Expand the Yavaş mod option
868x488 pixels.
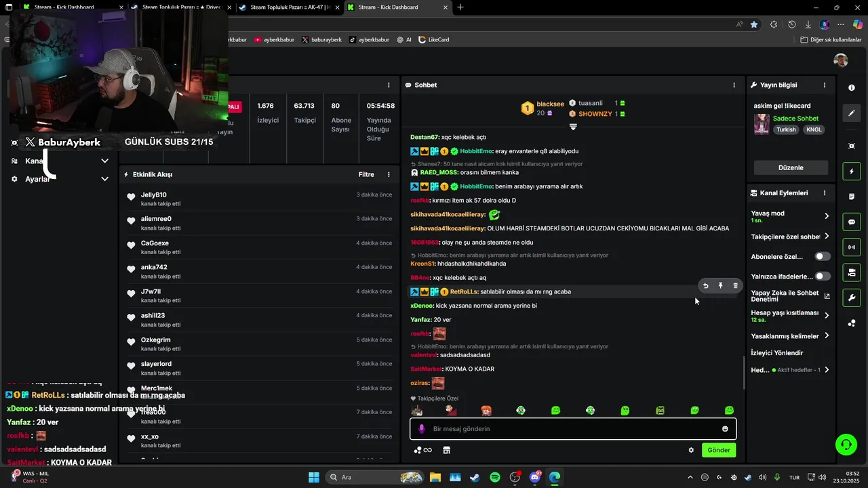(x=826, y=216)
